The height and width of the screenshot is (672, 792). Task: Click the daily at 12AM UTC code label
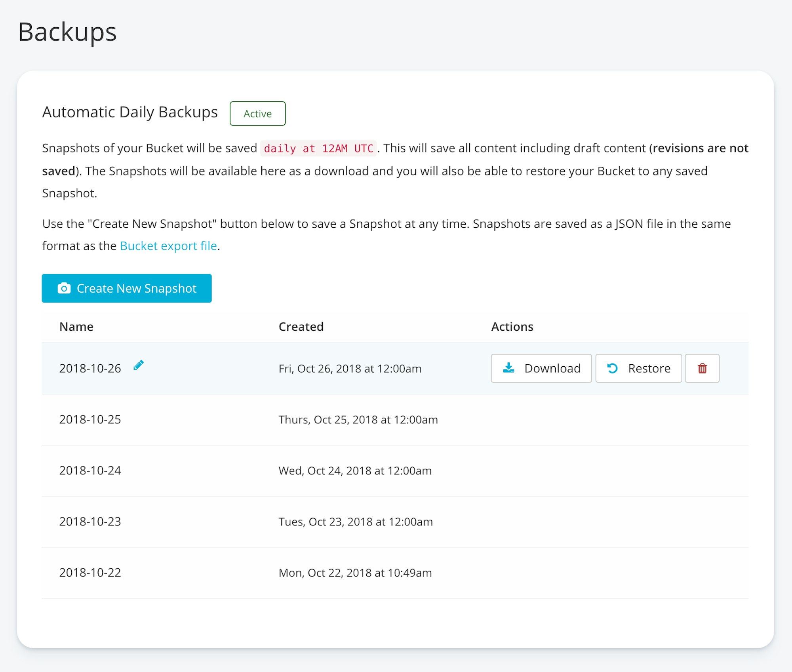pos(318,148)
